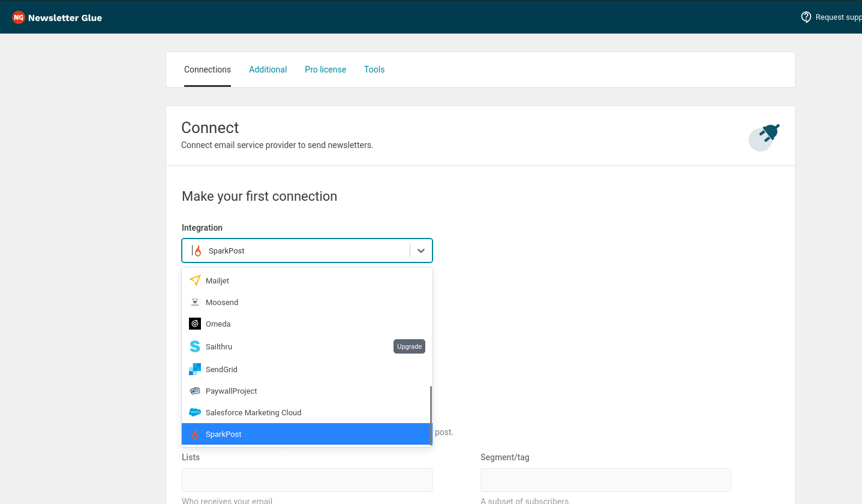Click the Mailjet paper plane icon
This screenshot has height=504, width=862.
coord(195,280)
